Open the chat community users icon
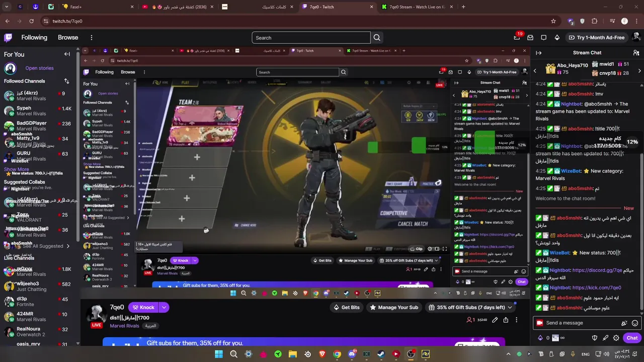The height and width of the screenshot is (362, 644). point(636,53)
